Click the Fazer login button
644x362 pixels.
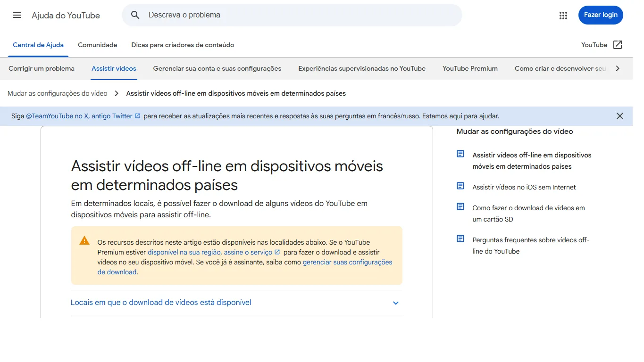601,15
